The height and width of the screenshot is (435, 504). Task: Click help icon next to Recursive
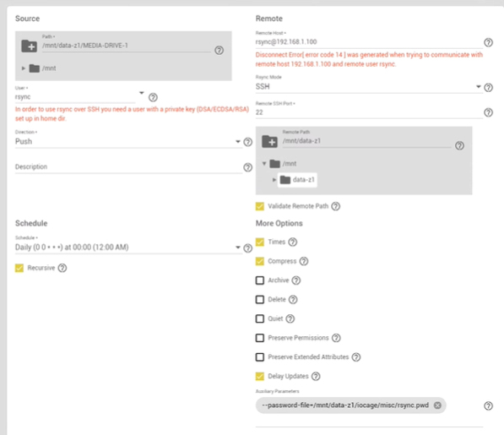coord(62,268)
